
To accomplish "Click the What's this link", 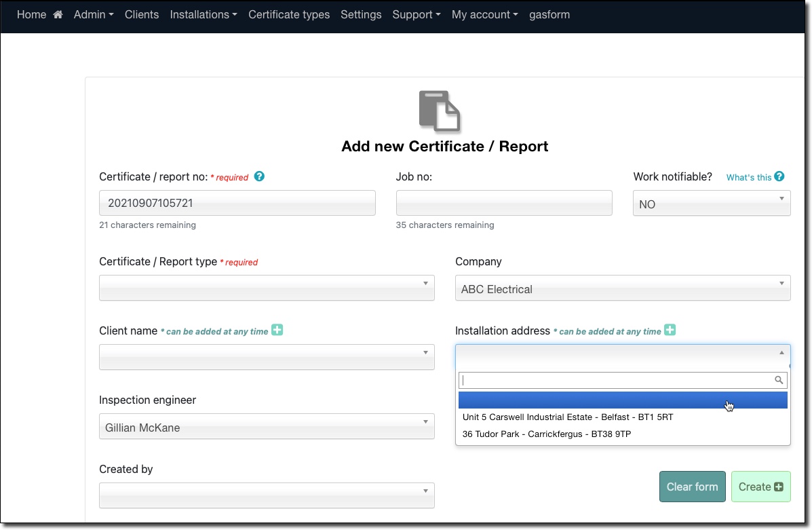I will (749, 177).
